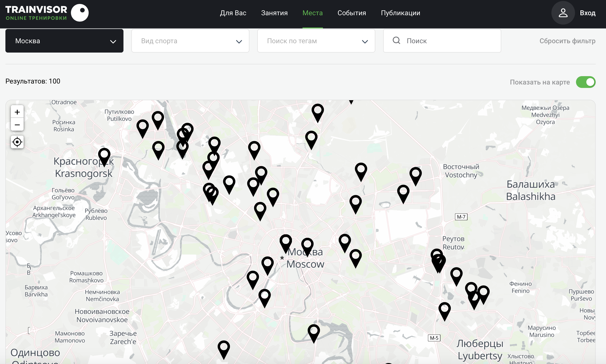
Task: Expand the "Вид спорта" dropdown
Action: click(190, 41)
